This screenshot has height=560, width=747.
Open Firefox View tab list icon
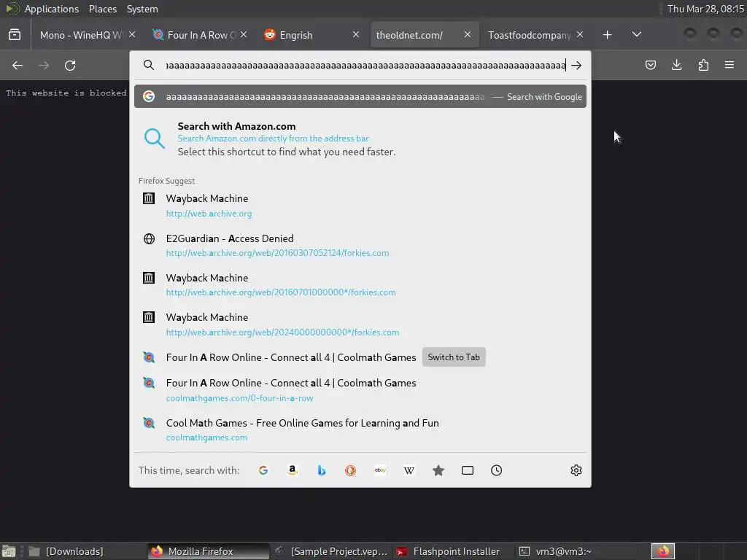point(15,35)
